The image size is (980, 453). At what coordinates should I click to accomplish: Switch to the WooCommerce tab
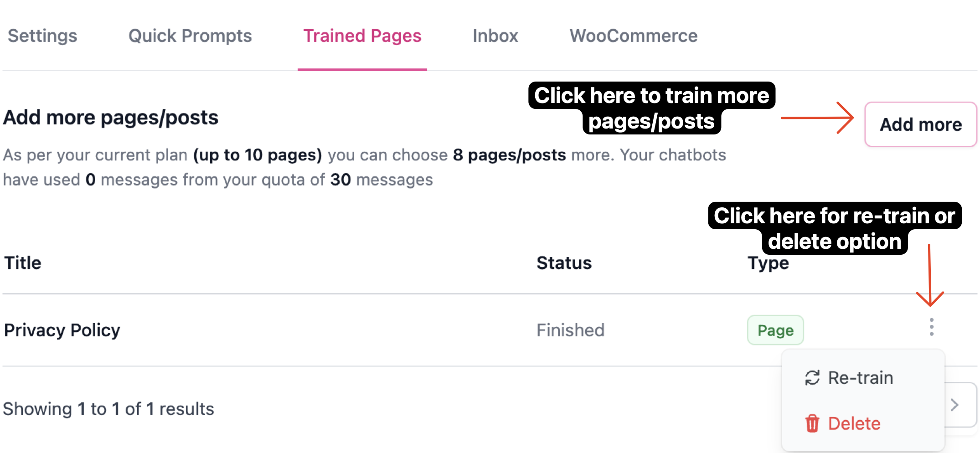(x=633, y=36)
